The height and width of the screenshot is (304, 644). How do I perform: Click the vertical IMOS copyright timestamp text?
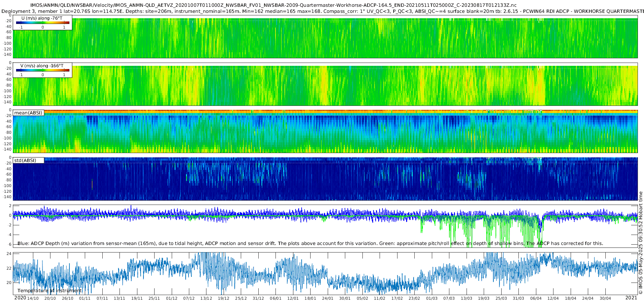click(640, 243)
